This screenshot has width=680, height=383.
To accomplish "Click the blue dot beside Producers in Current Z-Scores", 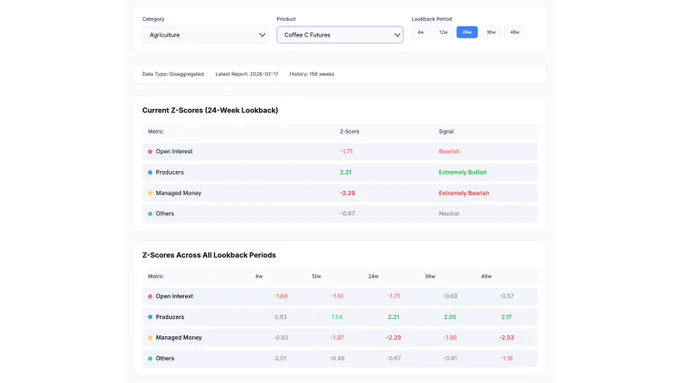I will click(150, 172).
